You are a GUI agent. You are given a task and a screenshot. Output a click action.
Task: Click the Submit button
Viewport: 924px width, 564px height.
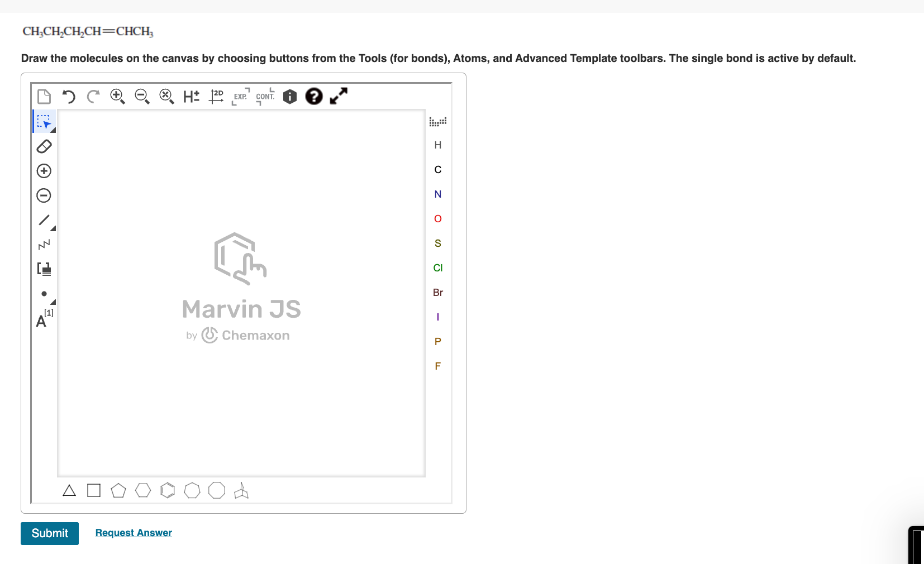pyautogui.click(x=49, y=533)
